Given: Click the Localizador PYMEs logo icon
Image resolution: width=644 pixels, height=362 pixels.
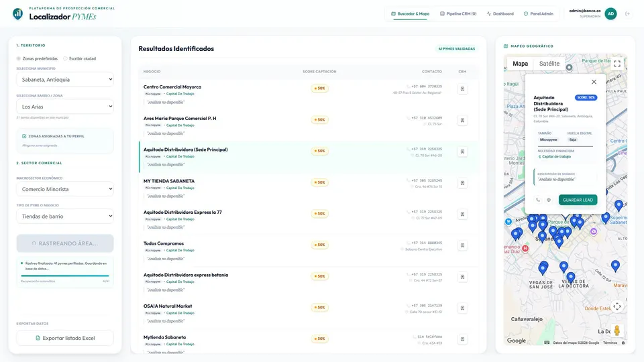Looking at the screenshot, I should tap(17, 14).
